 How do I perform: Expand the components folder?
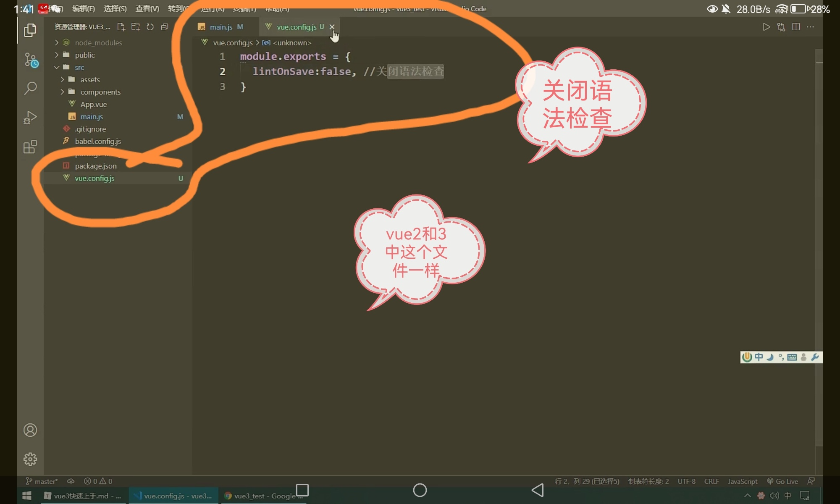point(100,92)
